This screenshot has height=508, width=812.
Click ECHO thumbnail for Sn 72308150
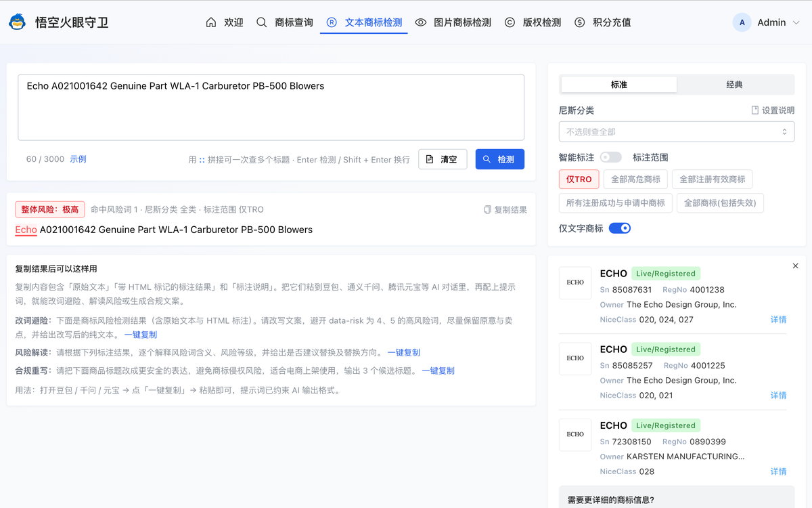[575, 435]
